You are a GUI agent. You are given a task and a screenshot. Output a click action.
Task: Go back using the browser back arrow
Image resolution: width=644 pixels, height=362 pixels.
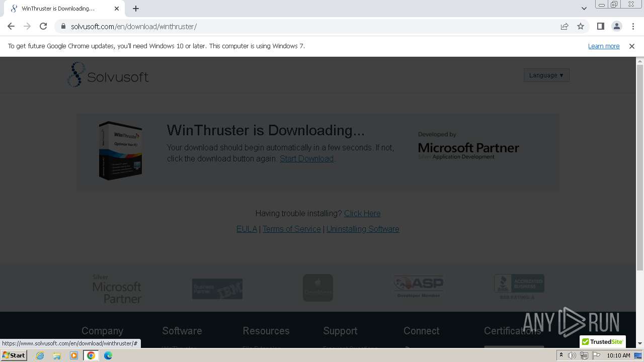point(11,26)
